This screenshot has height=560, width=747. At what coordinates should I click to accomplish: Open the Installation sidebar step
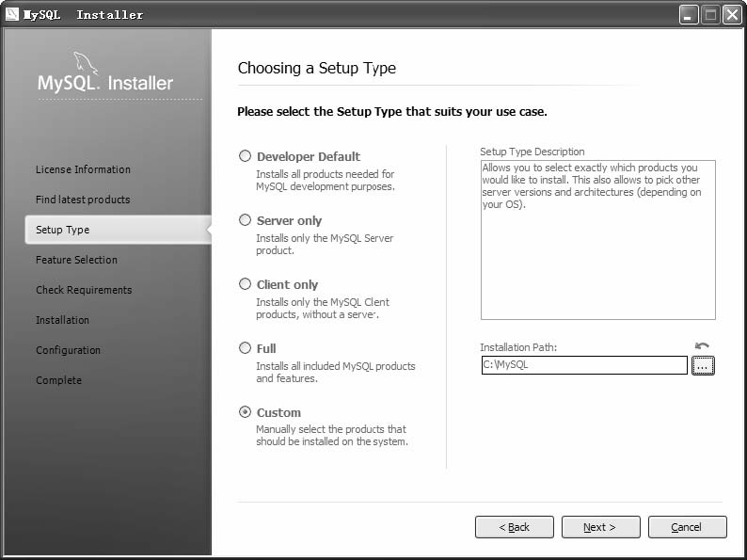tap(62, 320)
